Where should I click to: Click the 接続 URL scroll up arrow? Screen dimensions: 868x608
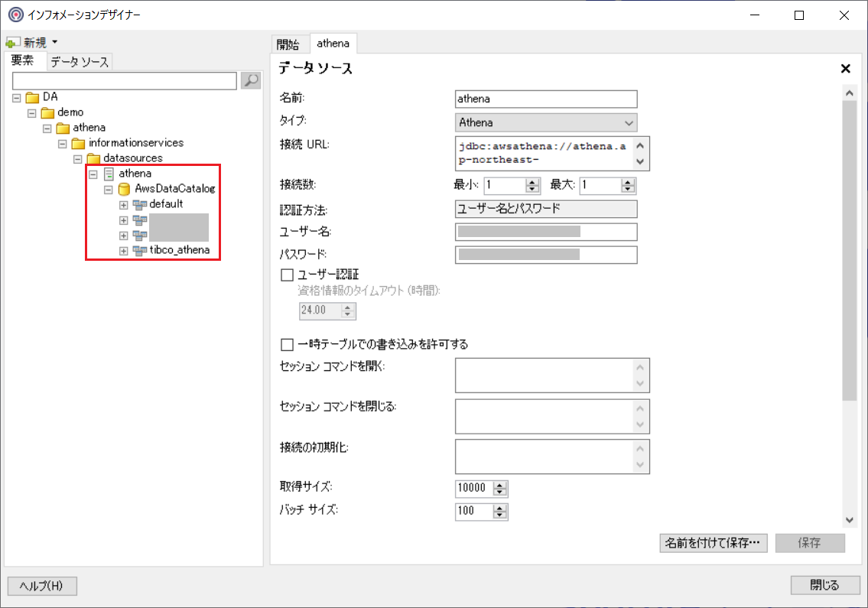coord(640,145)
